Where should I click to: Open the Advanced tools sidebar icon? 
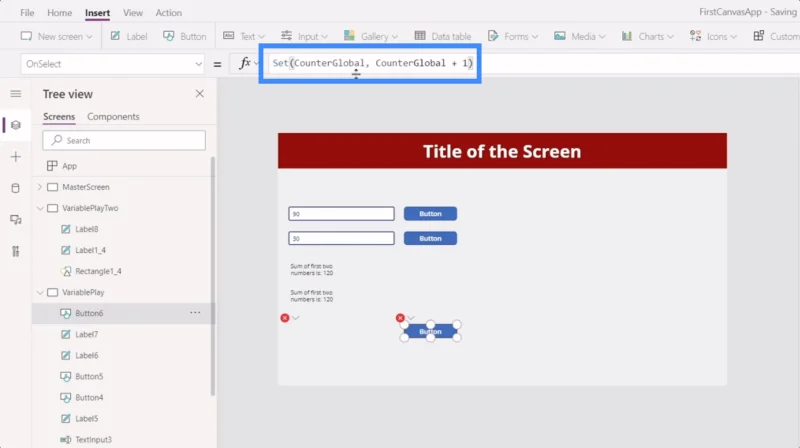pos(16,252)
